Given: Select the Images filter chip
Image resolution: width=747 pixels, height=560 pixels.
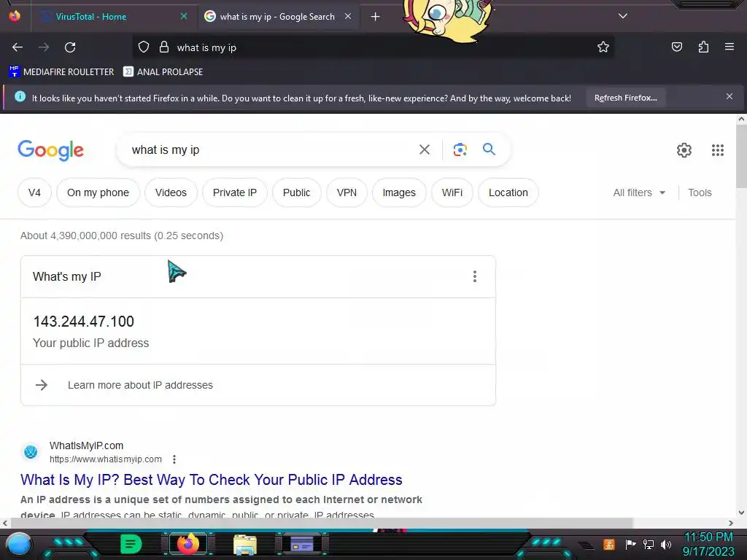Looking at the screenshot, I should point(399,192).
